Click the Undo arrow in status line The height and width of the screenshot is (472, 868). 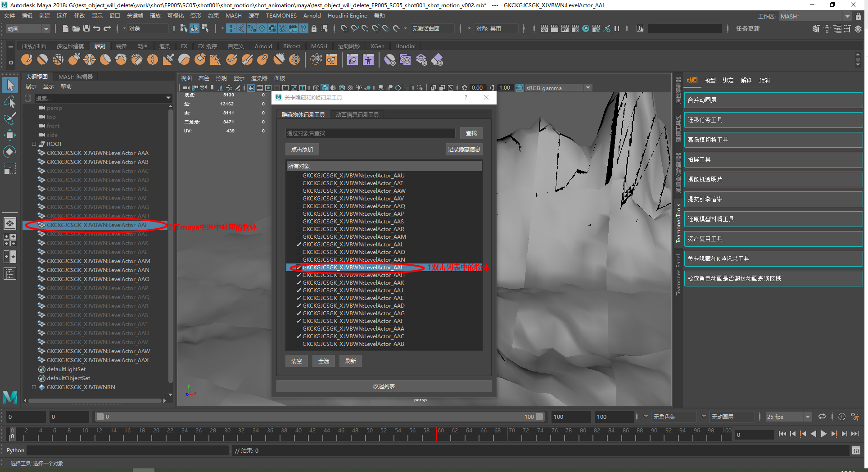(x=97, y=28)
